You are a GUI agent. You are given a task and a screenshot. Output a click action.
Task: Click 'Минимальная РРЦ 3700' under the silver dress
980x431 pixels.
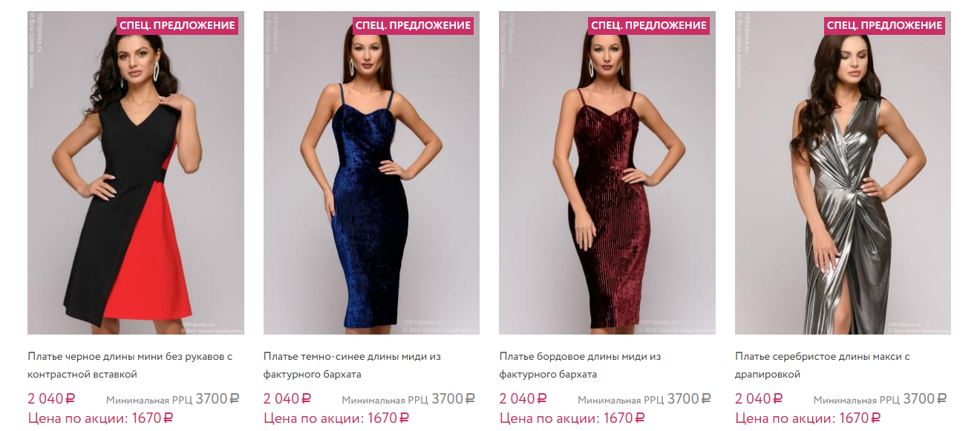point(880,399)
